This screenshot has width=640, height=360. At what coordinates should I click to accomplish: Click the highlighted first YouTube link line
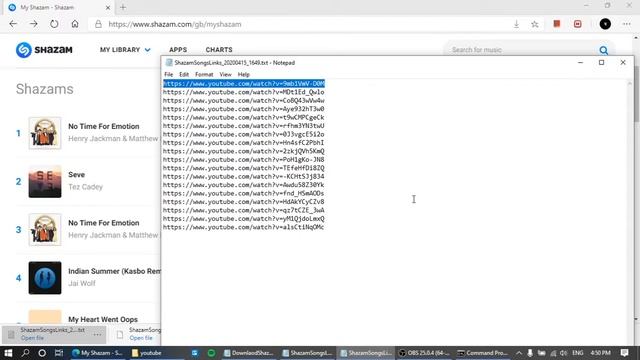tap(244, 84)
